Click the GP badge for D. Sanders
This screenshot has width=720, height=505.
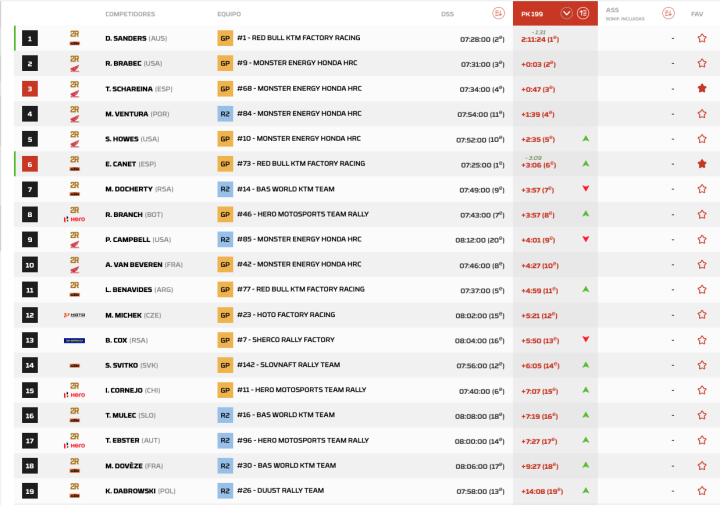[225, 38]
